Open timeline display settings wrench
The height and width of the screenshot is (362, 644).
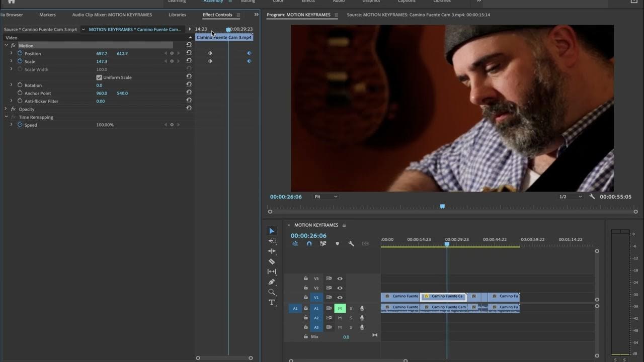[x=351, y=243]
